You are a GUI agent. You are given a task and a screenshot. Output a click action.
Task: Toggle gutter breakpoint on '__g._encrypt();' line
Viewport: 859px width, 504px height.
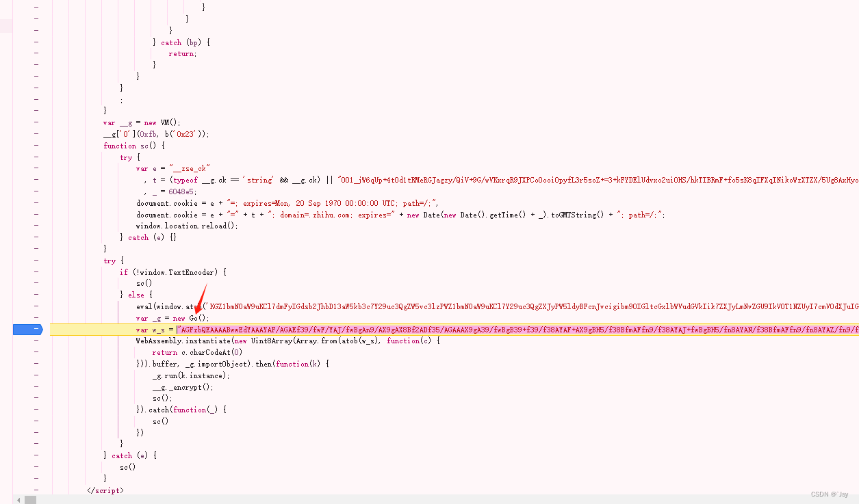(36, 387)
